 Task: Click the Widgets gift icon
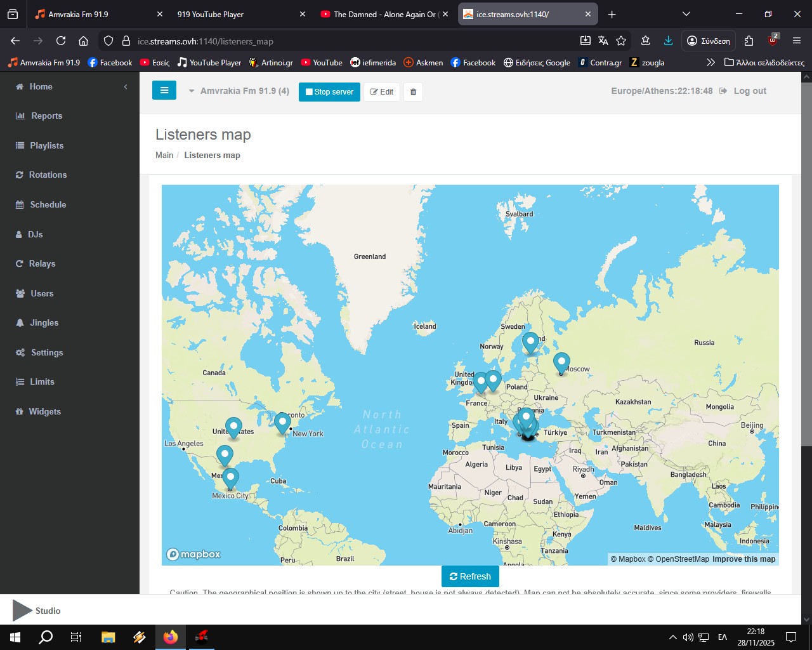click(20, 411)
